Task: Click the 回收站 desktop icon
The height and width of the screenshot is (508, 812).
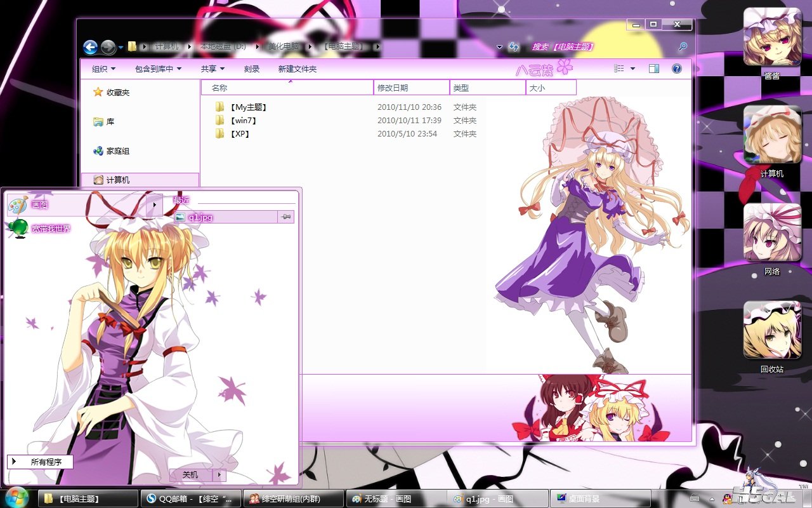Action: click(x=772, y=337)
